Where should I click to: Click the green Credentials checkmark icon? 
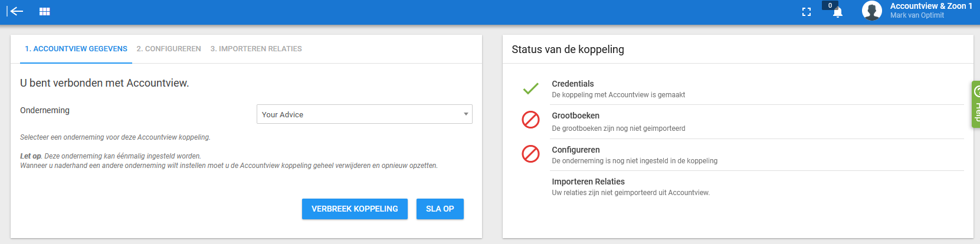click(x=530, y=88)
